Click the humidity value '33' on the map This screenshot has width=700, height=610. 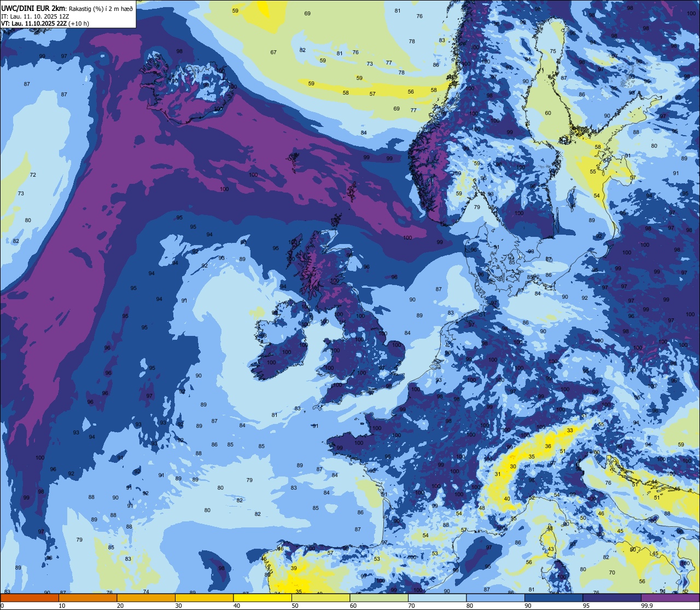(x=570, y=431)
